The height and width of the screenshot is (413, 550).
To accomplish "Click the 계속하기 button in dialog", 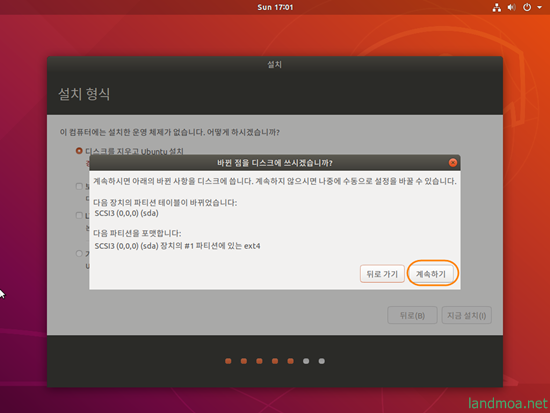I will [x=432, y=274].
